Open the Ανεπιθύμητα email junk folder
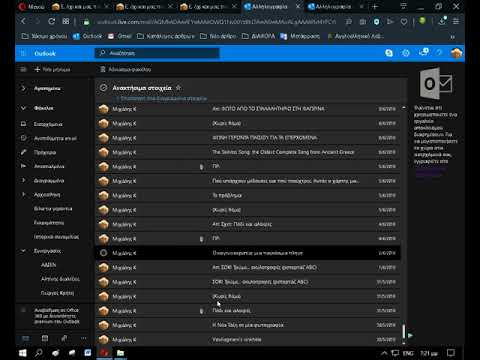480x360 pixels. (55, 138)
